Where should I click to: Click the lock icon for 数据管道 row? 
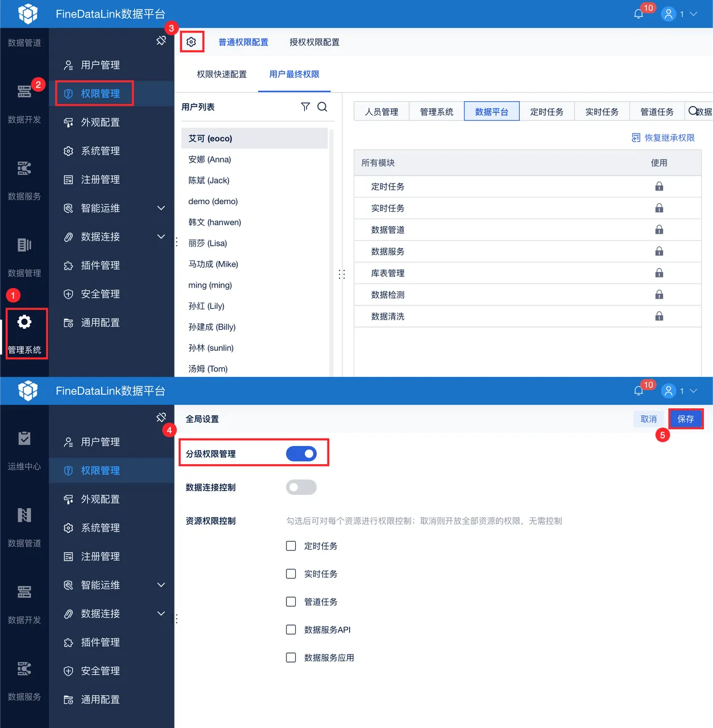[659, 230]
